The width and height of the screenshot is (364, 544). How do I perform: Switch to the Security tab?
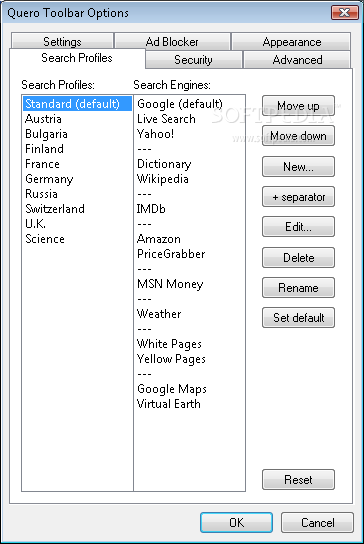(193, 60)
